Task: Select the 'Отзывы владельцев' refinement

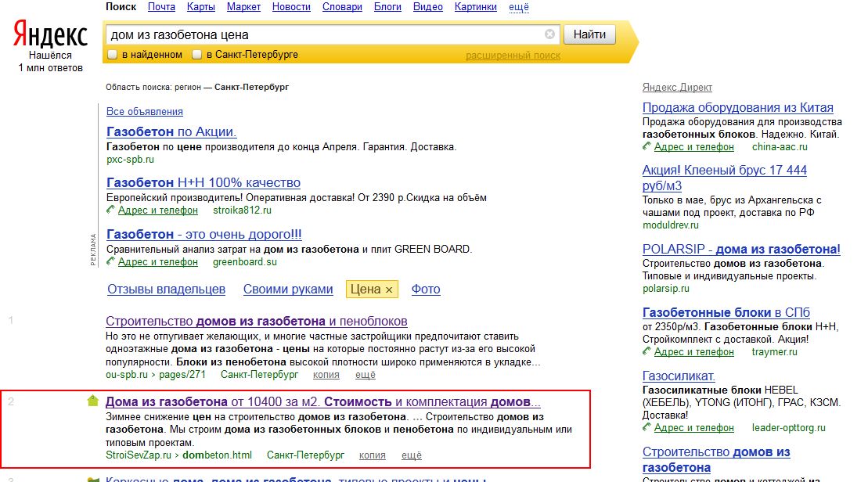Action: (166, 290)
